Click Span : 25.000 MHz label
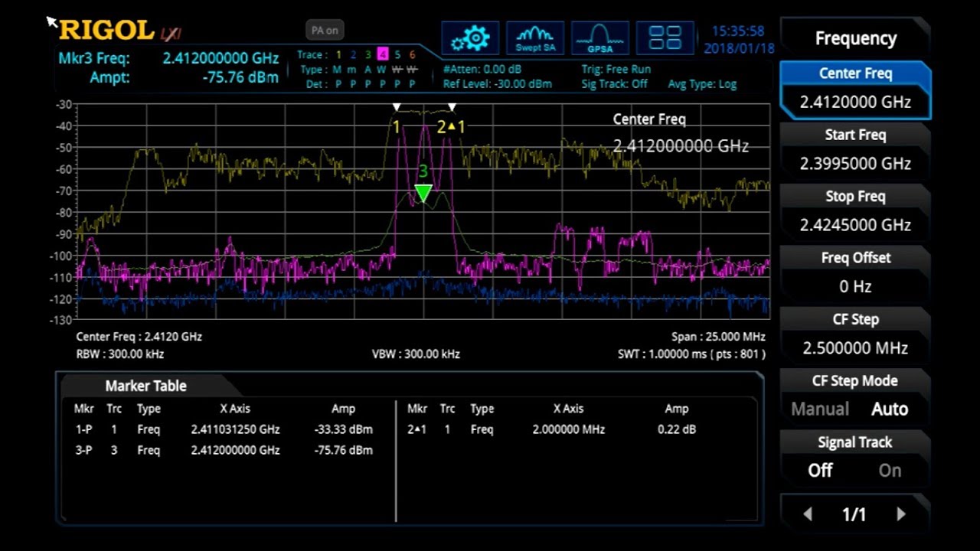980x551 pixels. tap(718, 337)
